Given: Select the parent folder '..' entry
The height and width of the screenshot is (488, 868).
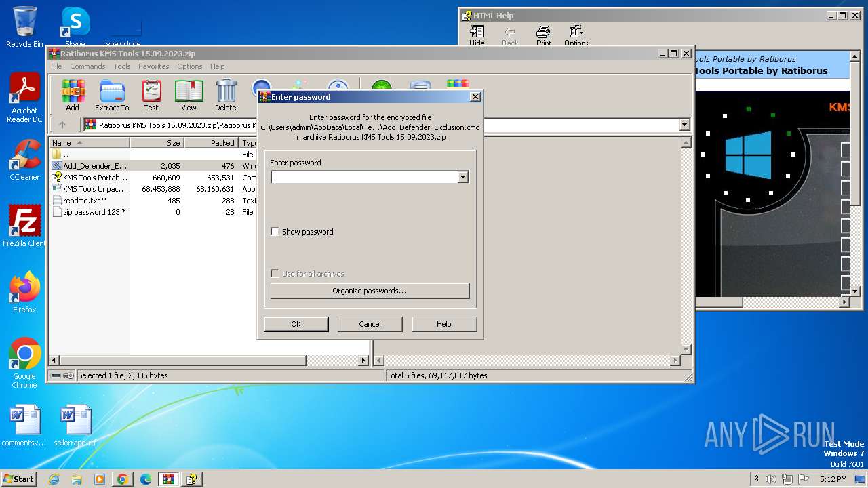Looking at the screenshot, I should coord(154,155).
